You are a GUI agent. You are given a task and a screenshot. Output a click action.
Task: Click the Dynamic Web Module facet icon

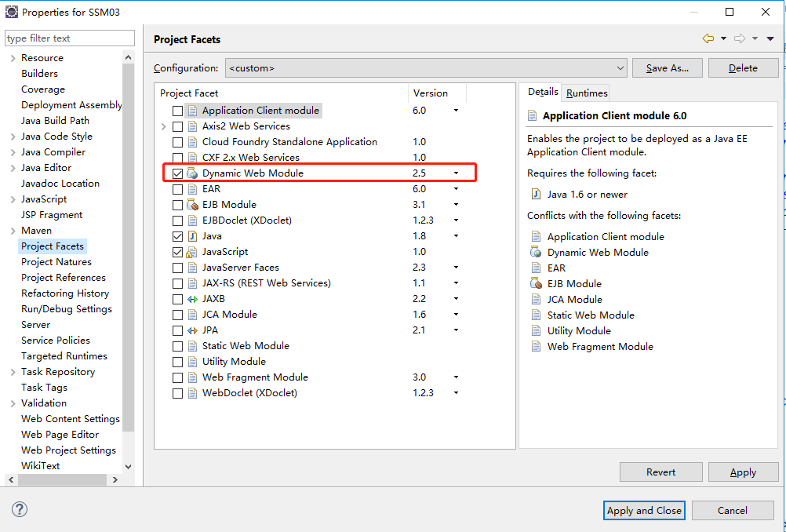192,173
